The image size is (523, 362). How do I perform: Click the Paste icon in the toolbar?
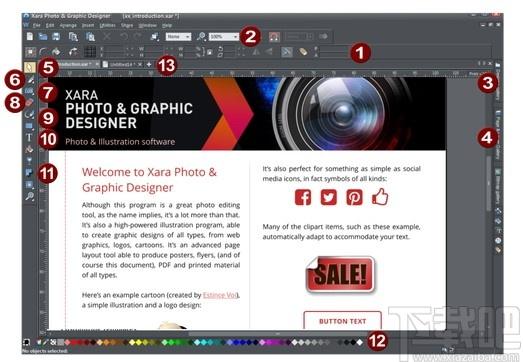pos(90,36)
